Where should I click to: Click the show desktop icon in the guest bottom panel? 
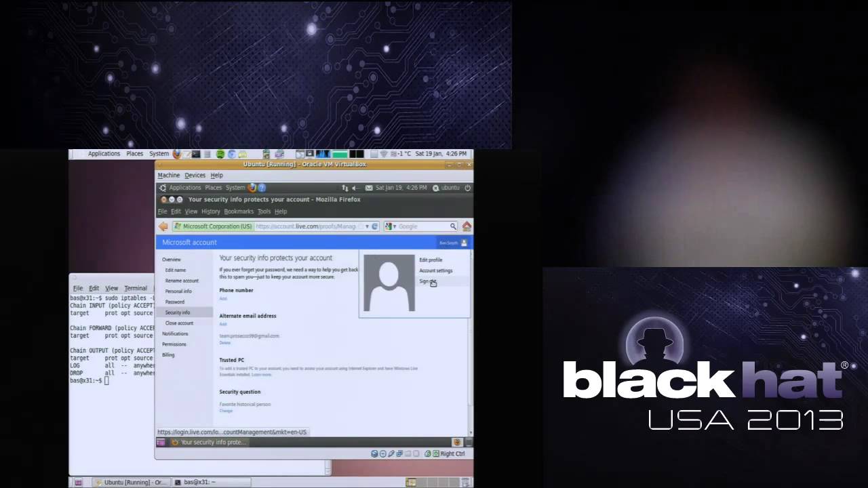(161, 443)
